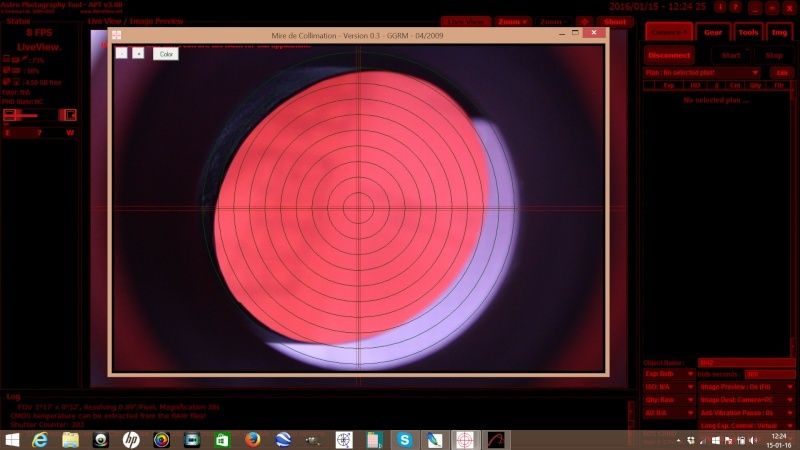This screenshot has width=800, height=450.
Task: Click the Dropbox tray icon
Action: [x=691, y=440]
